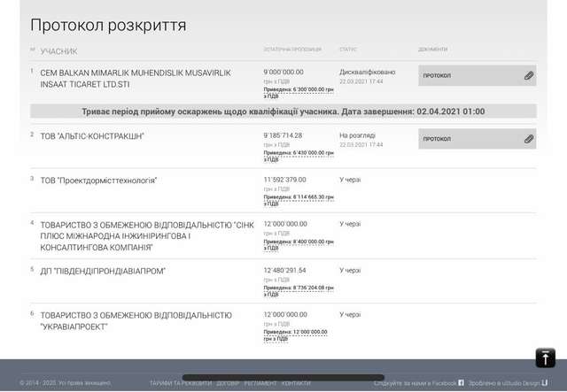This screenshot has height=392, width=567.
Task: Show adjusted price details for 9'185'714.28 offer
Action: click(x=298, y=156)
